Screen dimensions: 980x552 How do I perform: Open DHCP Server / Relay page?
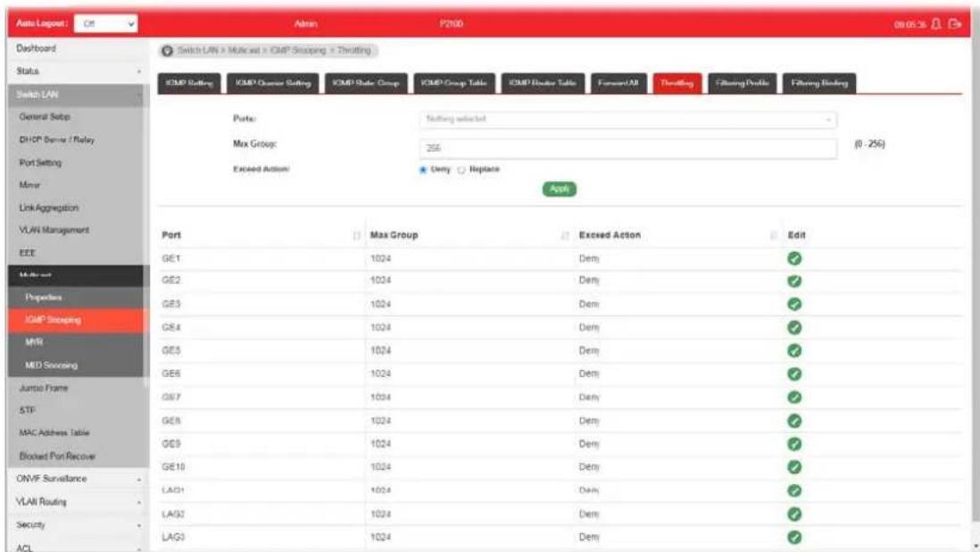(57, 140)
